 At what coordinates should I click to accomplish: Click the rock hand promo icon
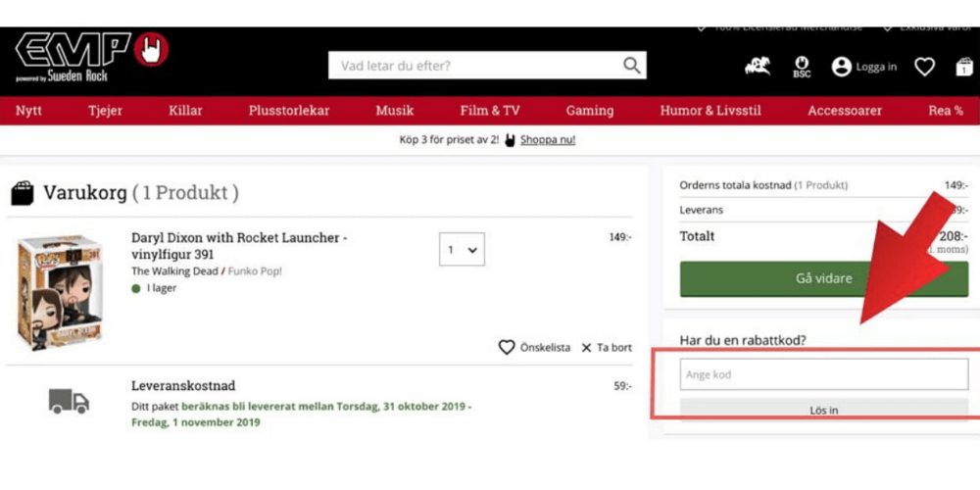(510, 140)
